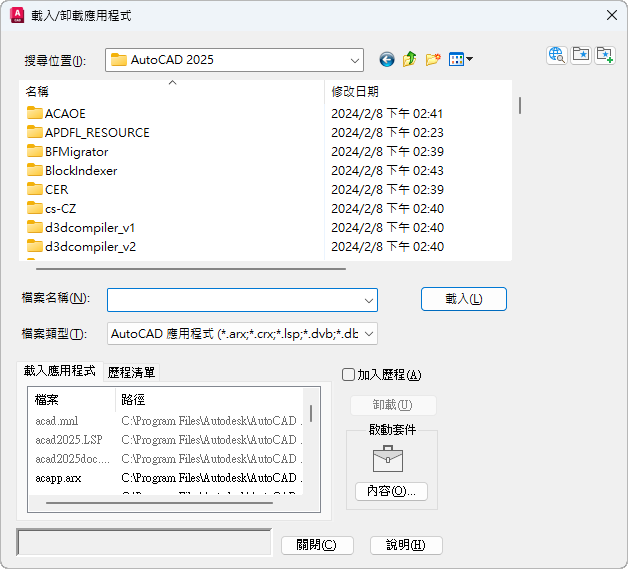Select acad2025.LSP in loaded applications list

pos(69,440)
